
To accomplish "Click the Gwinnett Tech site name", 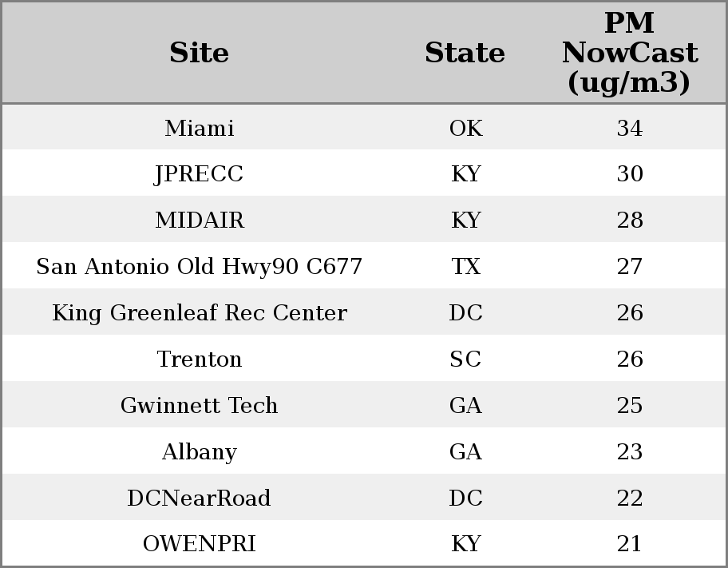I will [199, 406].
